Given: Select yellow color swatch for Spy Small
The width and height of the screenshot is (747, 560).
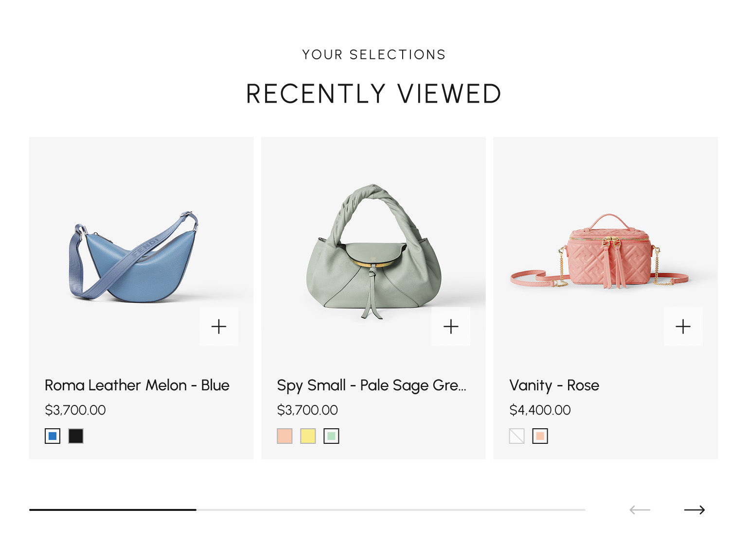Looking at the screenshot, I should 308,436.
